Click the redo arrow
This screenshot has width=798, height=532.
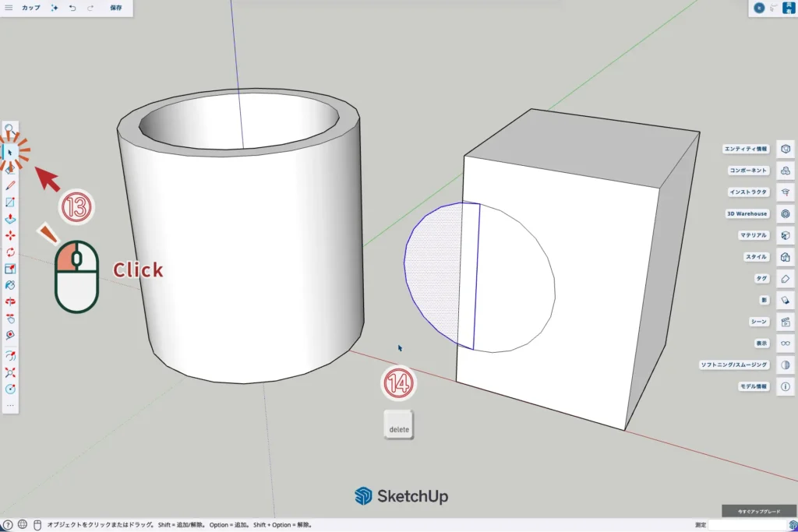[x=90, y=8]
